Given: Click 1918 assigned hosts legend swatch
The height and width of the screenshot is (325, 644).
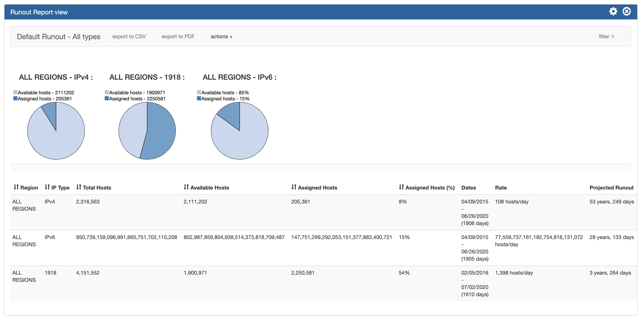Looking at the screenshot, I should pos(107,99).
